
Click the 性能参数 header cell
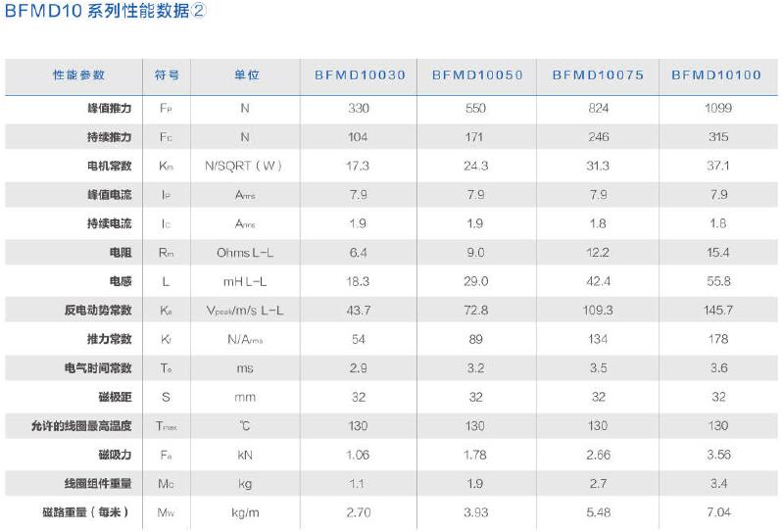[x=79, y=75]
